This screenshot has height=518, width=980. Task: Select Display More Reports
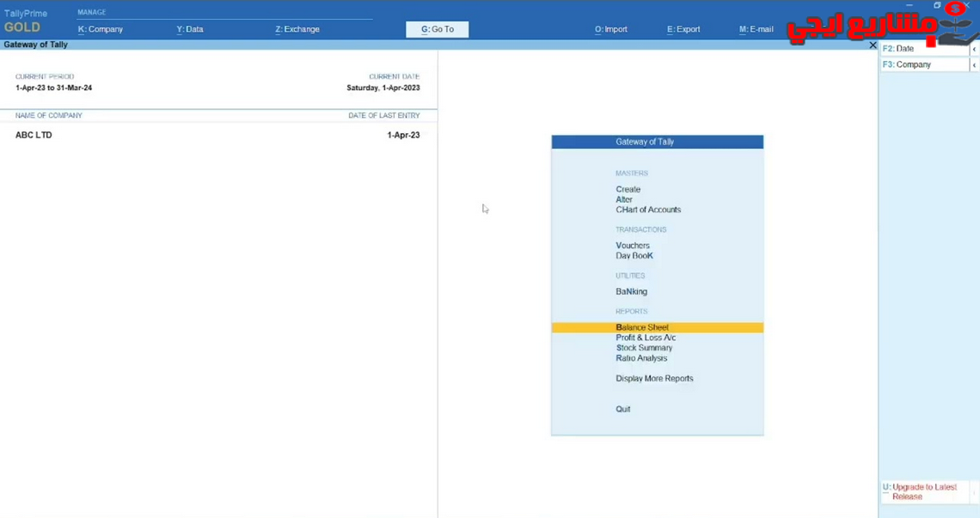click(654, 379)
